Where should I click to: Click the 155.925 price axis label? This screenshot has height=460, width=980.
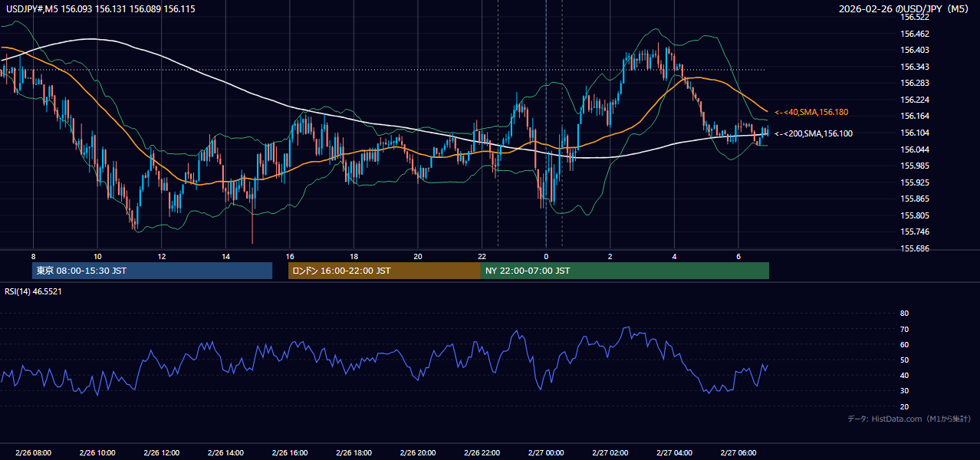914,182
